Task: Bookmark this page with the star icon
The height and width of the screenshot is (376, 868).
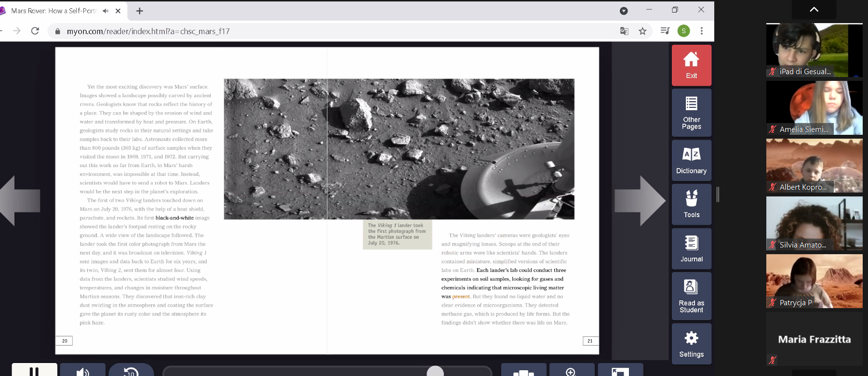Action: pos(642,31)
